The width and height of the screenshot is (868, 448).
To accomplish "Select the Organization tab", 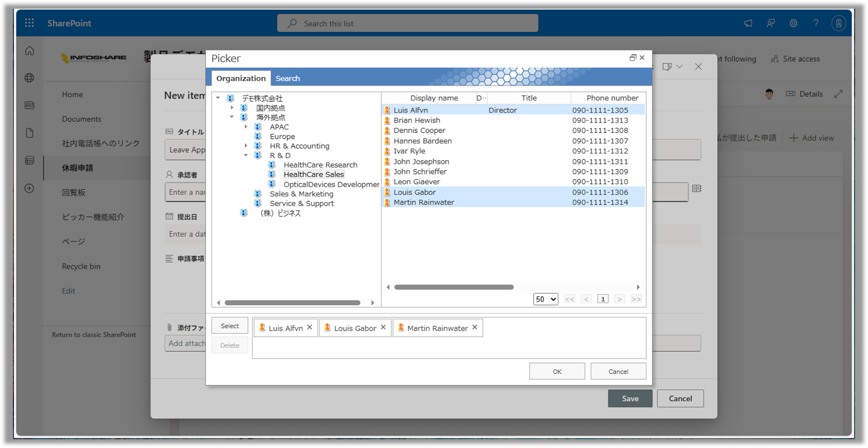I will 241,79.
